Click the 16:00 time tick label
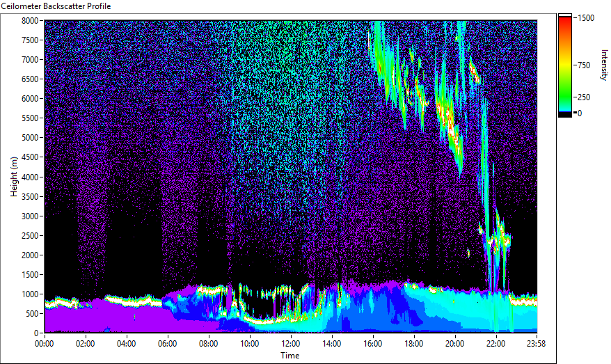This screenshot has width=611, height=364. 373,344
